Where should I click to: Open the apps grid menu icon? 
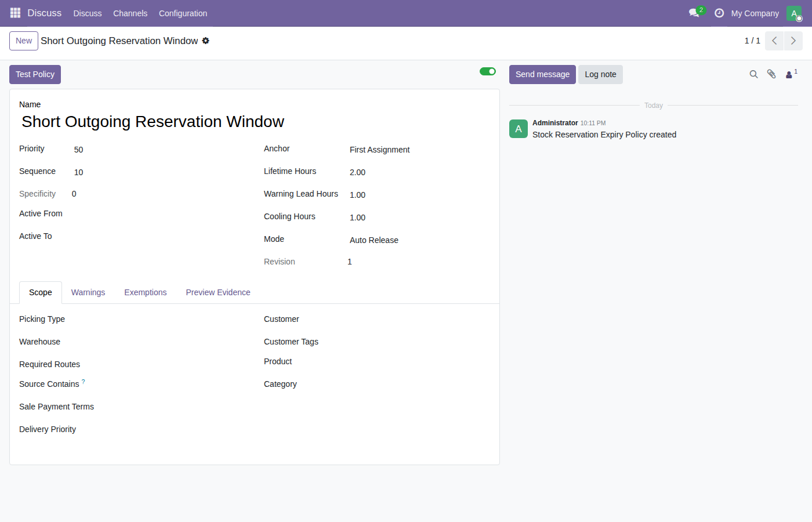15,13
